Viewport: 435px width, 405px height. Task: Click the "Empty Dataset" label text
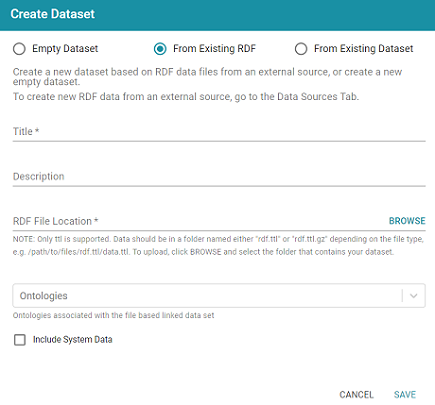pyautogui.click(x=65, y=49)
